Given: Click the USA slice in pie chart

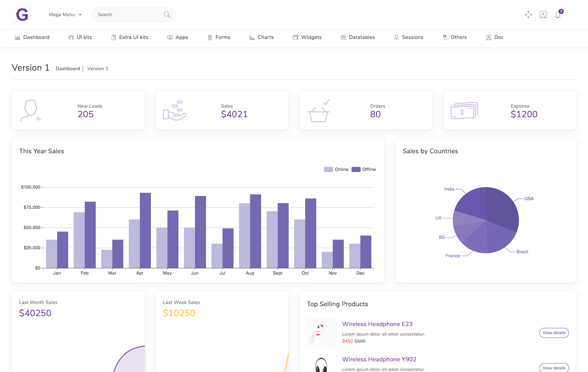Looking at the screenshot, I should pyautogui.click(x=502, y=210).
